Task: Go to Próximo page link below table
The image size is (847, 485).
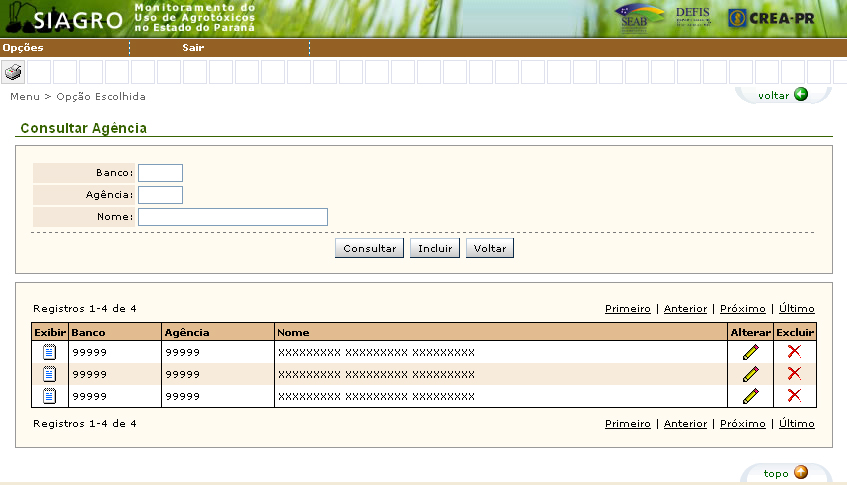Action: pyautogui.click(x=742, y=424)
